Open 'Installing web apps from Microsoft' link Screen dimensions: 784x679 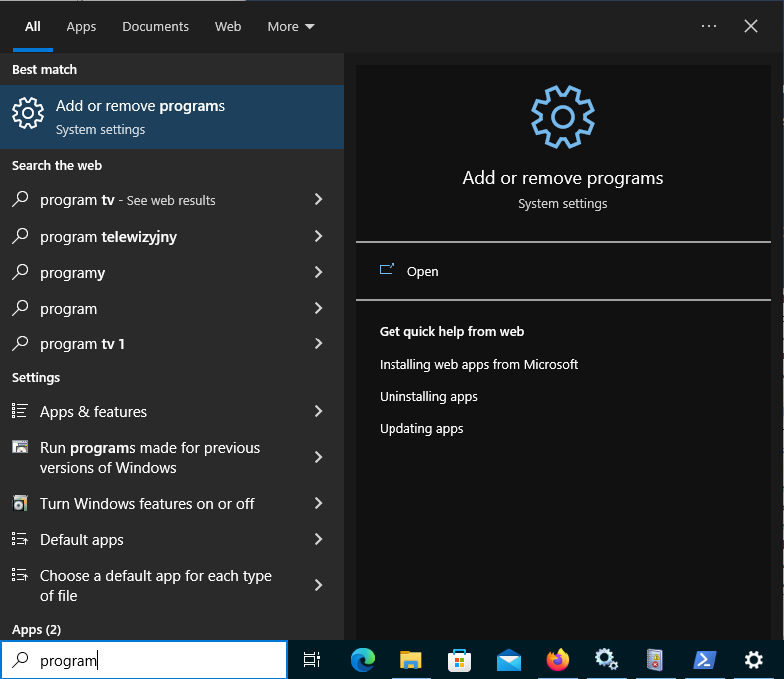coord(478,364)
